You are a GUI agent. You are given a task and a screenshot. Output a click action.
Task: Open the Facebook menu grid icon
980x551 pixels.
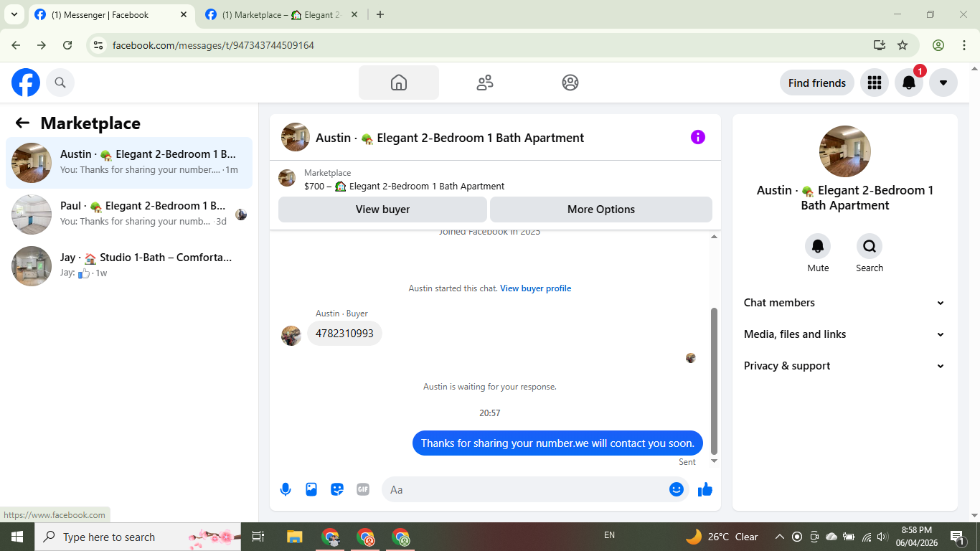(x=874, y=83)
